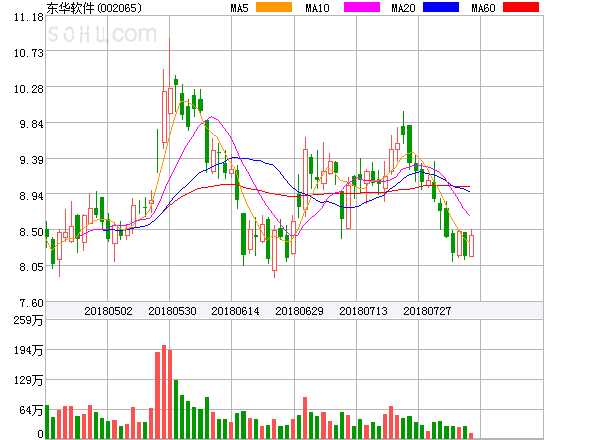Click the MA10 legend label
600x440 pixels.
pos(317,8)
